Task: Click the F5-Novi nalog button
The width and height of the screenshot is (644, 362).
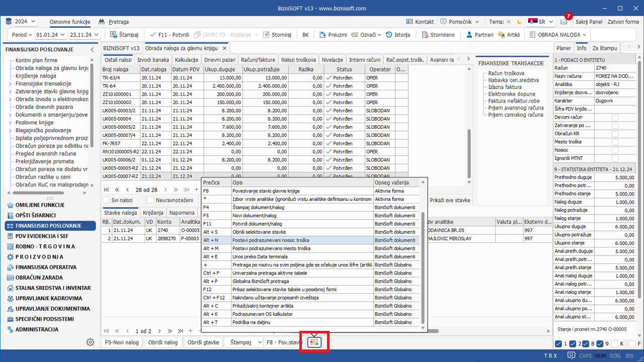Action: point(122,342)
